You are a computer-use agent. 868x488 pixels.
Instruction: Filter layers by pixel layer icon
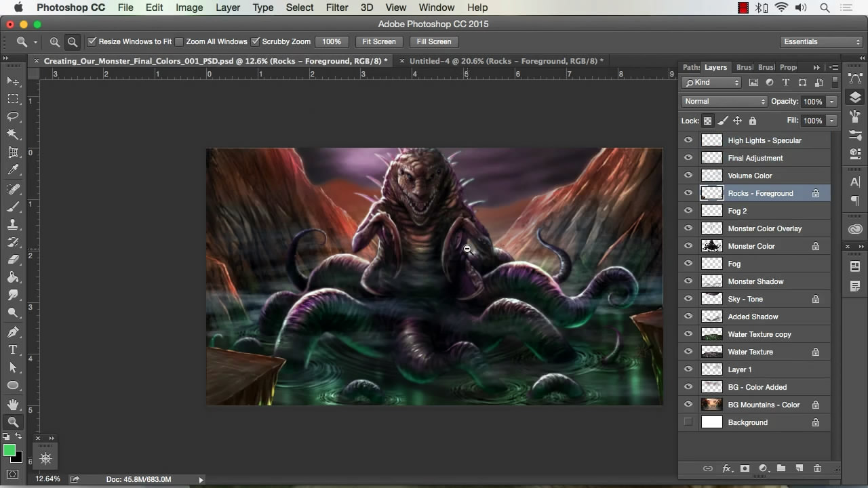point(753,82)
